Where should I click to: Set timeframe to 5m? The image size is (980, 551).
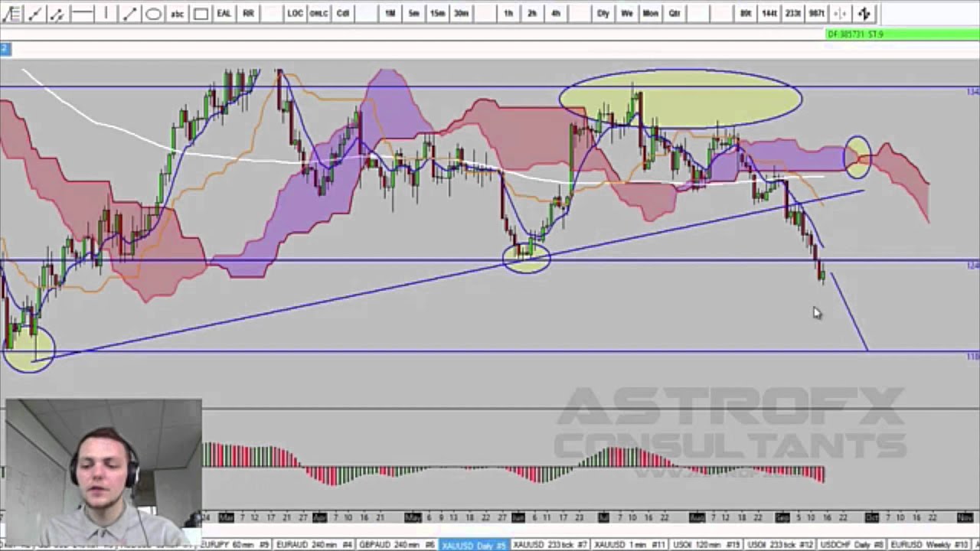413,13
